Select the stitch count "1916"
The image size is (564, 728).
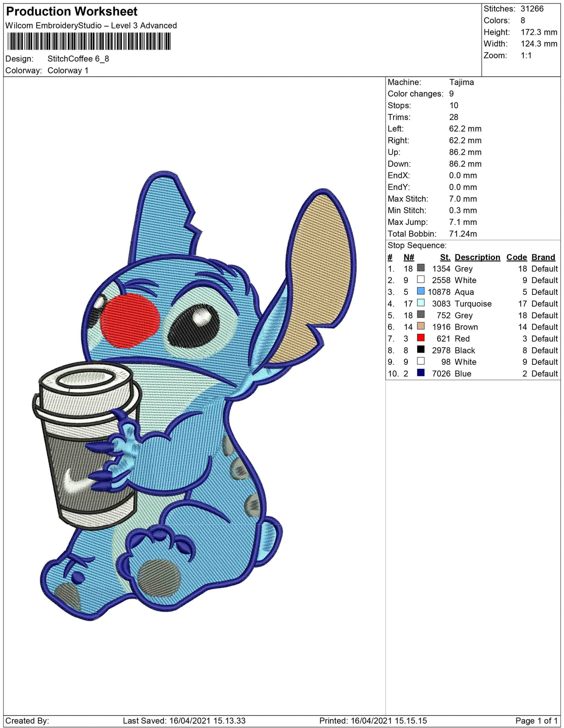pos(441,327)
